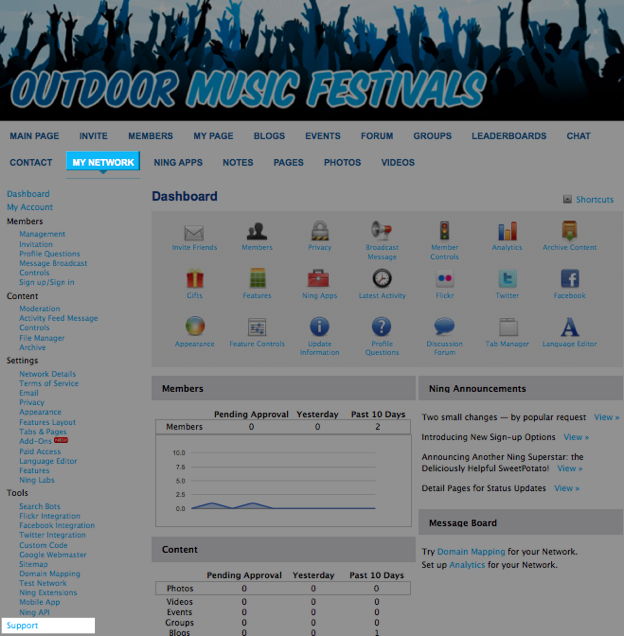Open the Profile Questions question mark icon
624x636 pixels.
[381, 327]
